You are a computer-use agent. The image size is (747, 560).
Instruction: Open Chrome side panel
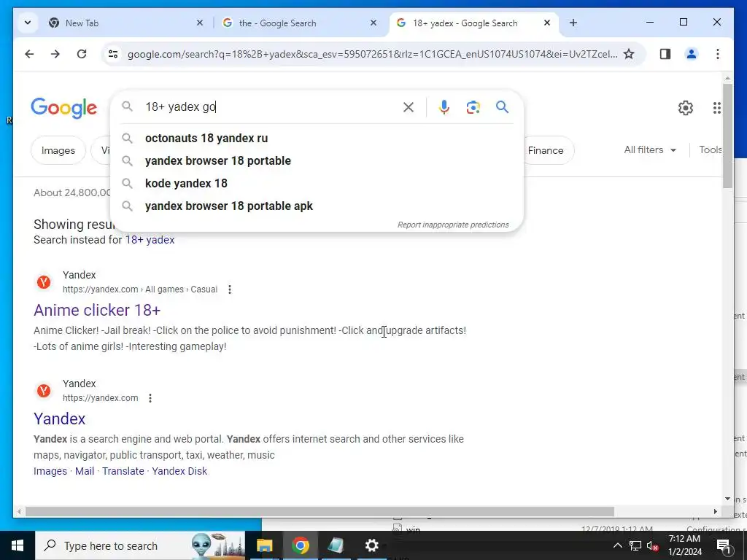point(665,54)
